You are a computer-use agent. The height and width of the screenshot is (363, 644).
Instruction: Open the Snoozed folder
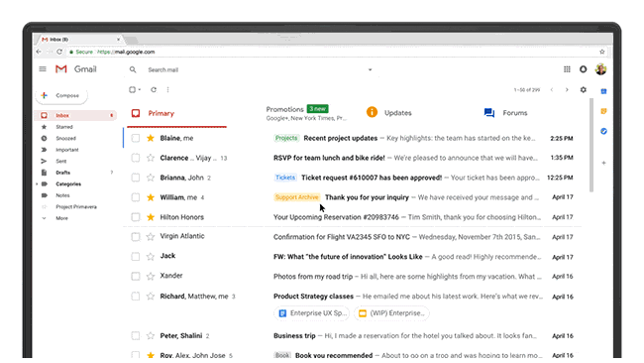pos(65,139)
